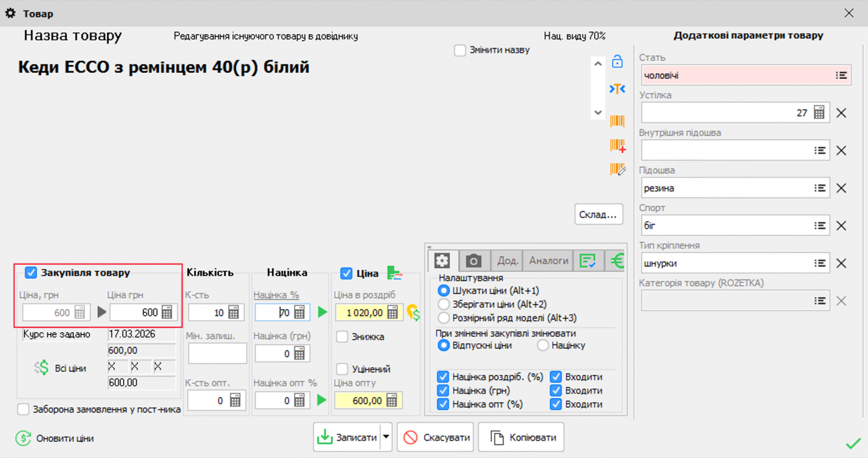Open the euro currency tab
Image resolution: width=868 pixels, height=458 pixels.
(x=616, y=261)
